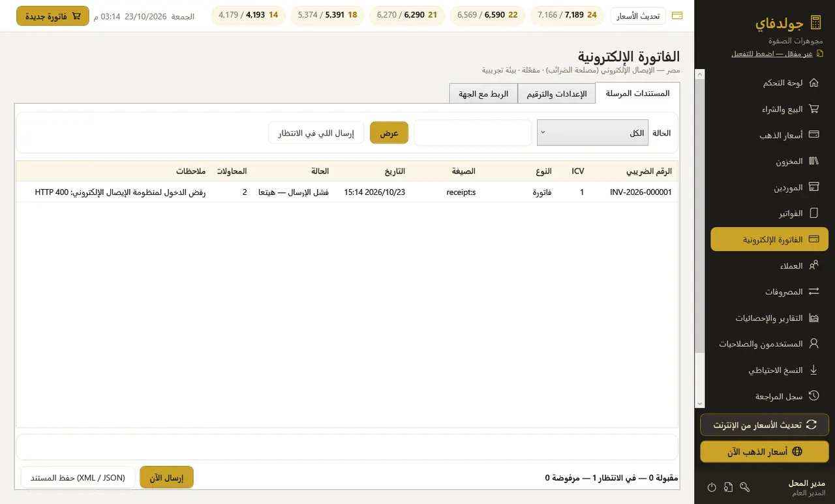Click the 2026/10/23 15:14 date cell
This screenshot has height=504, width=835.
click(374, 192)
